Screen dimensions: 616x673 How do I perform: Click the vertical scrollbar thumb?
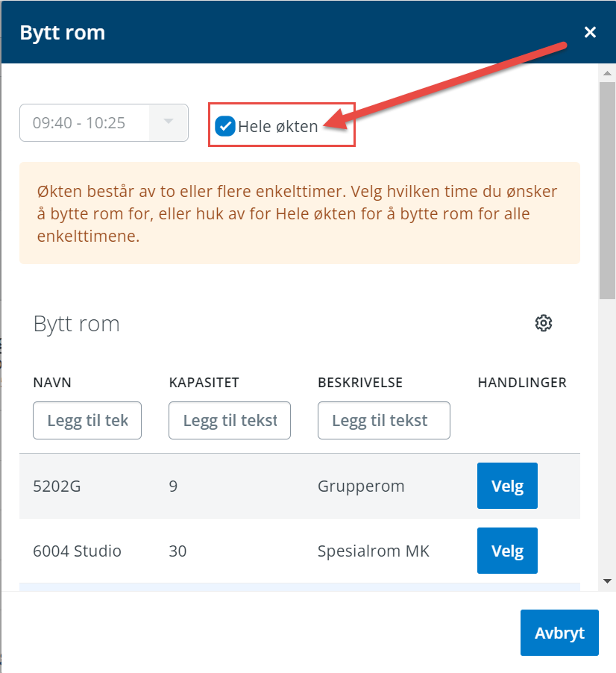608,187
